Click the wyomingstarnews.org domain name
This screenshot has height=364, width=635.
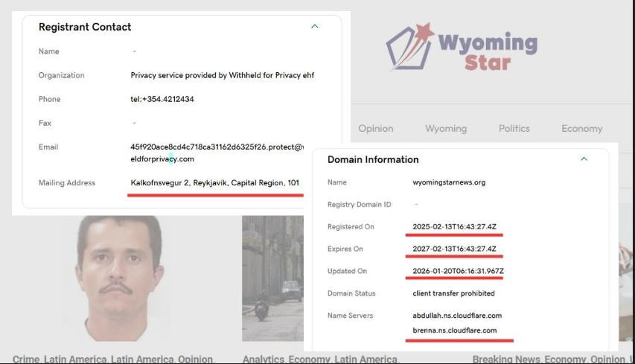(449, 182)
